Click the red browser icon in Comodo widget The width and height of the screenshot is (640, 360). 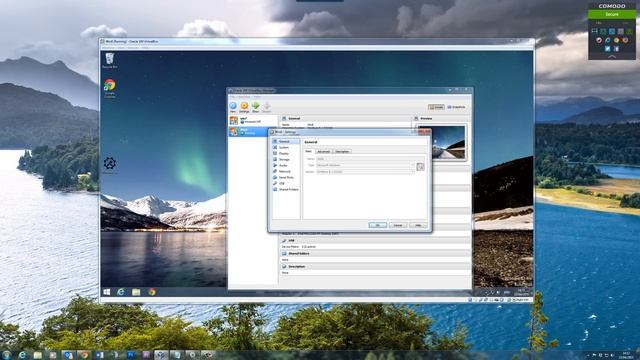pyautogui.click(x=599, y=40)
